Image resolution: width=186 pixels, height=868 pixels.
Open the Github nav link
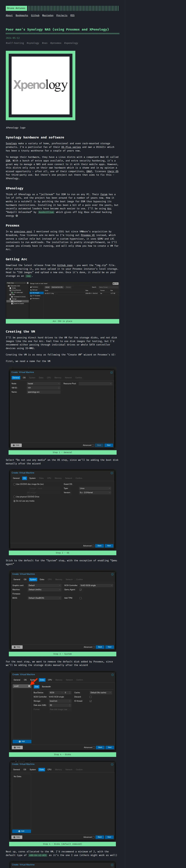[35, 15]
